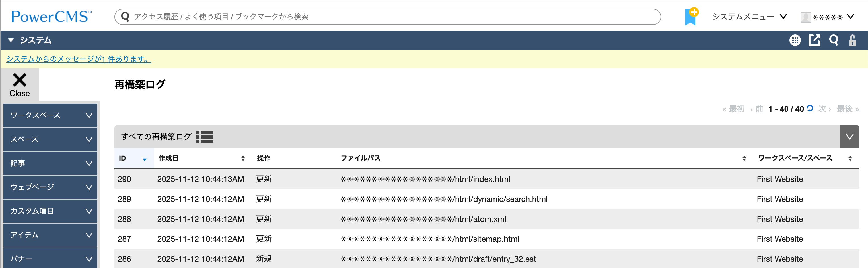The width and height of the screenshot is (868, 268).
Task: Click the search magnifier in navy bar
Action: (x=834, y=40)
